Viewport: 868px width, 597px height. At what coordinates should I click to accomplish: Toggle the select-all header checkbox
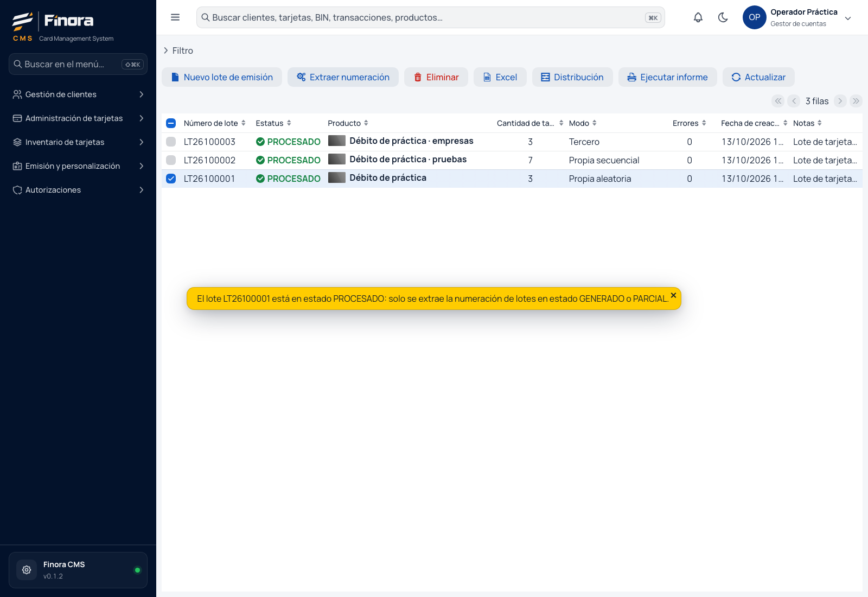point(171,123)
